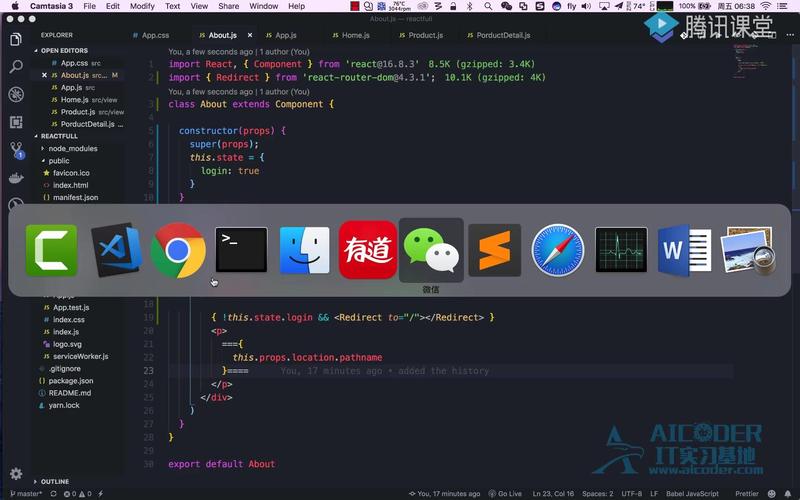This screenshot has width=800, height=500.
Task: Open README.md in the file tree
Action: pos(69,393)
